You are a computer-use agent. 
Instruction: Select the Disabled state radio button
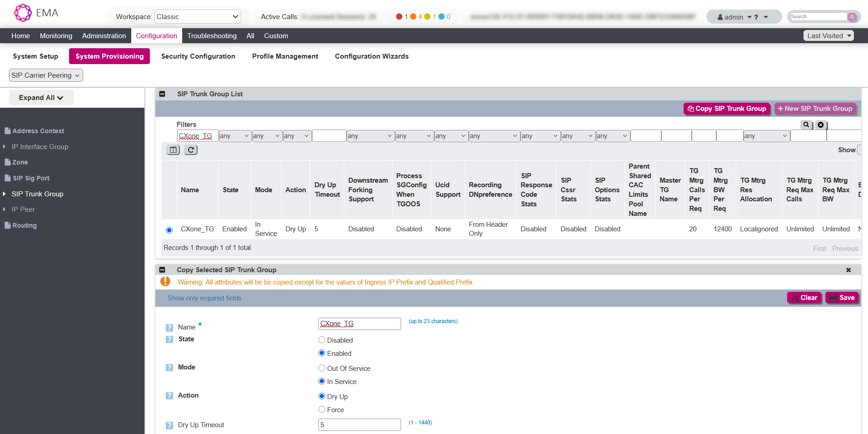click(x=322, y=340)
